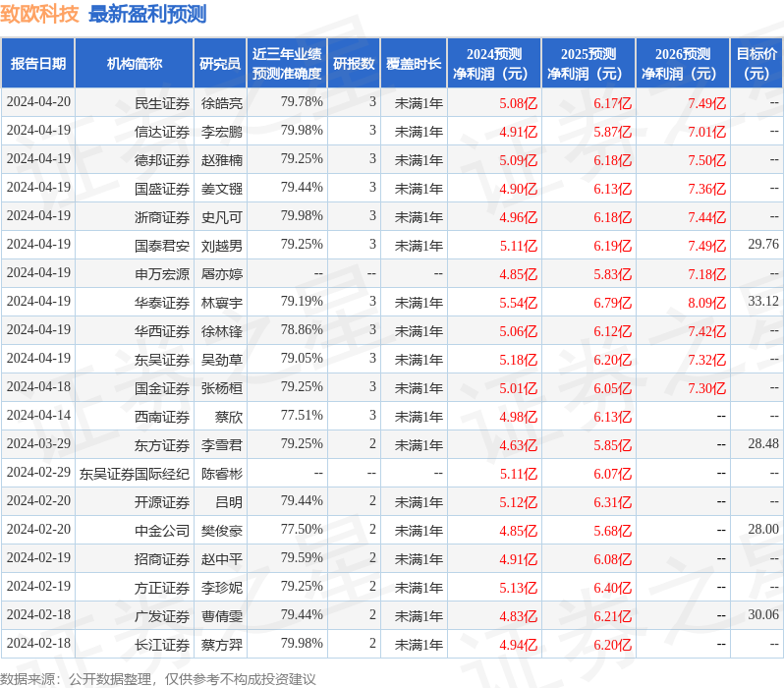
Task: Select researcher 陈睿彬
Action: [x=222, y=474]
